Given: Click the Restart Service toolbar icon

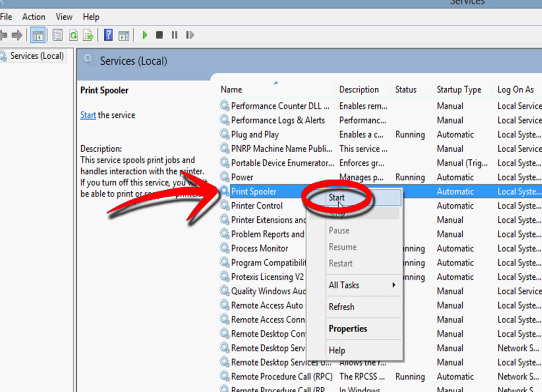Looking at the screenshot, I should pyautogui.click(x=190, y=35).
